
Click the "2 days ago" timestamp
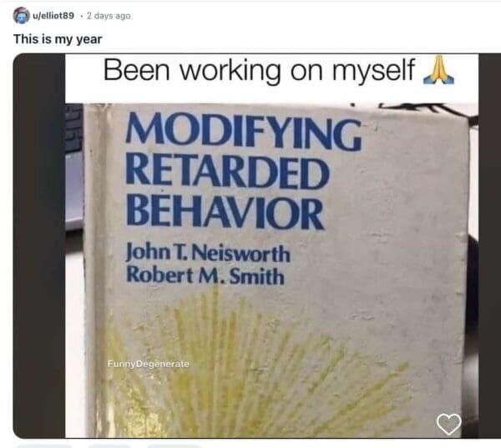[109, 16]
